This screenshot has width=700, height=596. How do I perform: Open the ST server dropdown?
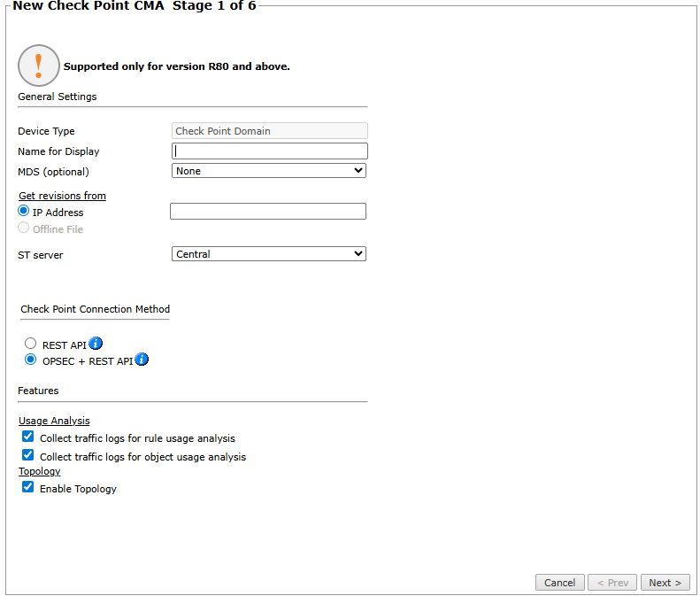pos(269,254)
